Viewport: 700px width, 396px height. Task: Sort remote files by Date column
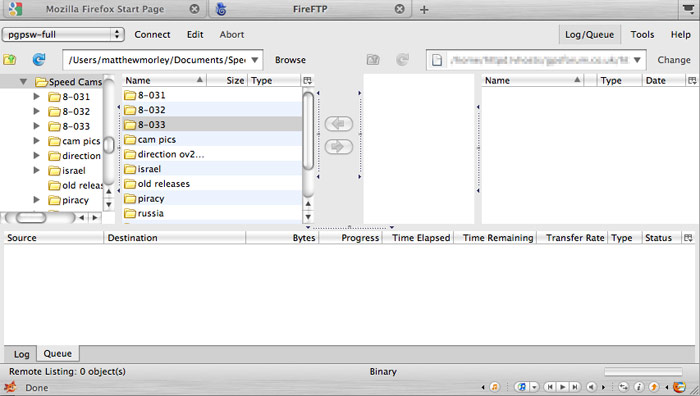[x=663, y=80]
